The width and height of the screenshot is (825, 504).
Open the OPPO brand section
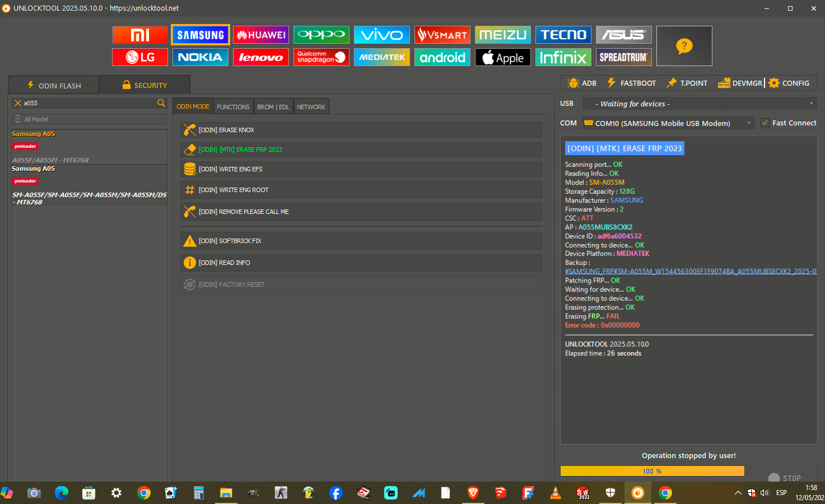(321, 35)
